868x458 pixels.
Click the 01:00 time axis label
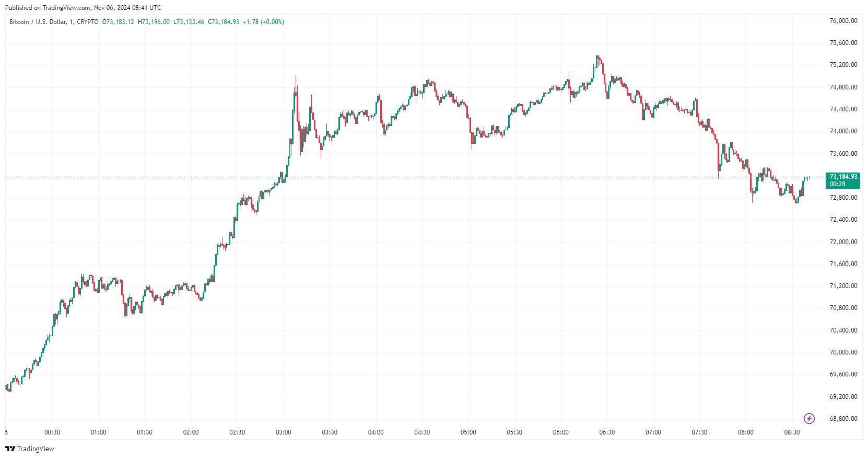point(98,432)
